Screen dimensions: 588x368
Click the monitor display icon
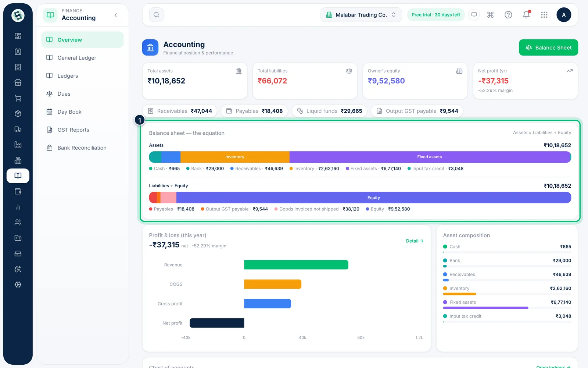[x=474, y=15]
